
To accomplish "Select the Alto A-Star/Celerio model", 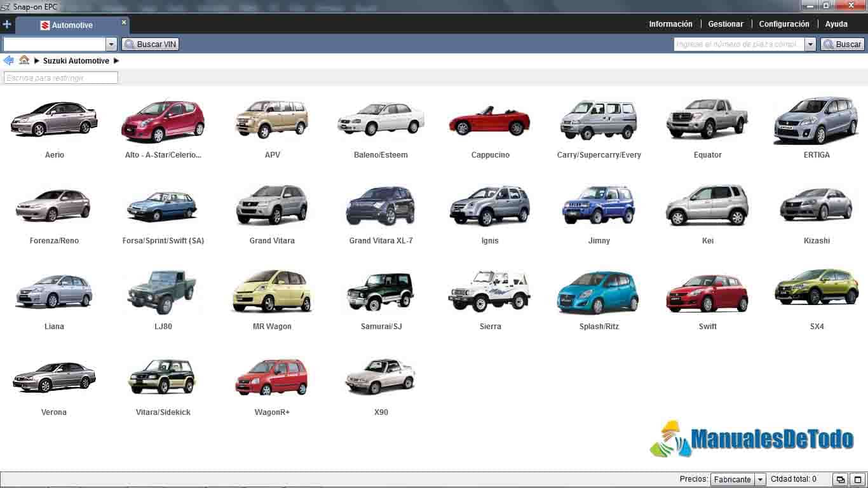I will [x=163, y=127].
